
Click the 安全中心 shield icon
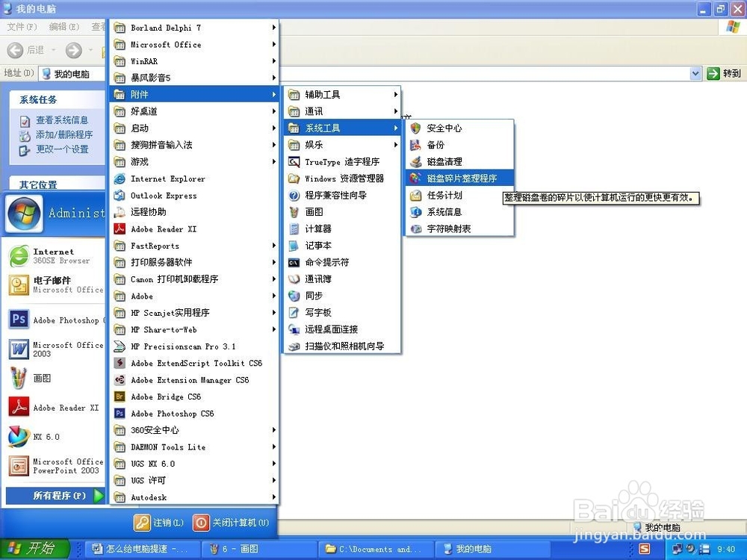416,128
